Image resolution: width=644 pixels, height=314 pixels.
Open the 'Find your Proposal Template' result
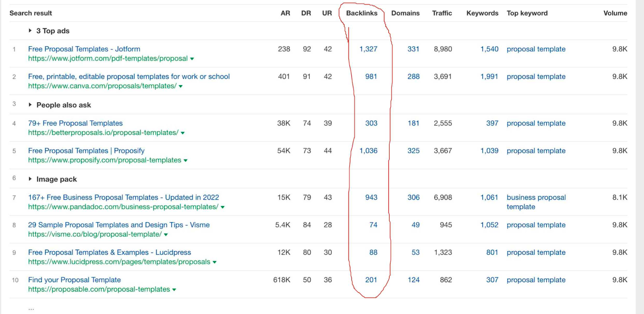click(x=74, y=279)
